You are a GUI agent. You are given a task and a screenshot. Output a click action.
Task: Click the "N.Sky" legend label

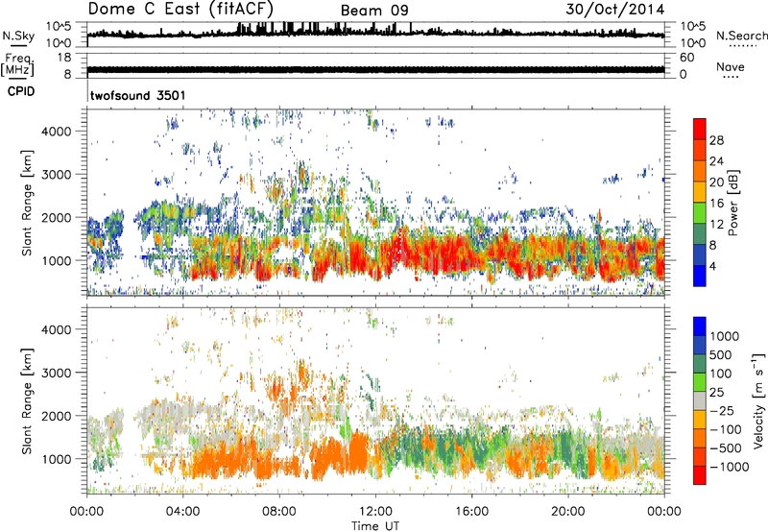click(x=18, y=36)
